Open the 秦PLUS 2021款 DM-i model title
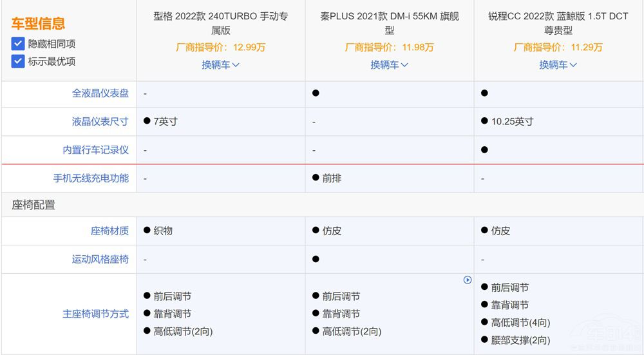 pos(389,23)
